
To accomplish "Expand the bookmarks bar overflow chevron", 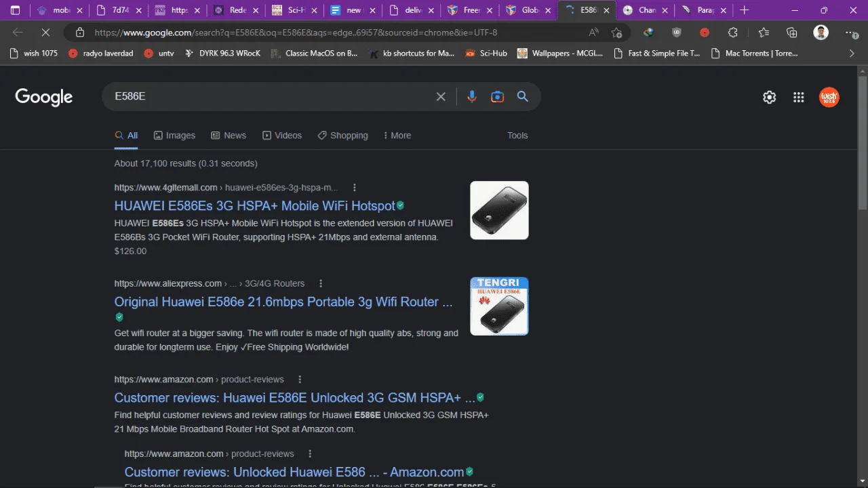I will click(852, 53).
